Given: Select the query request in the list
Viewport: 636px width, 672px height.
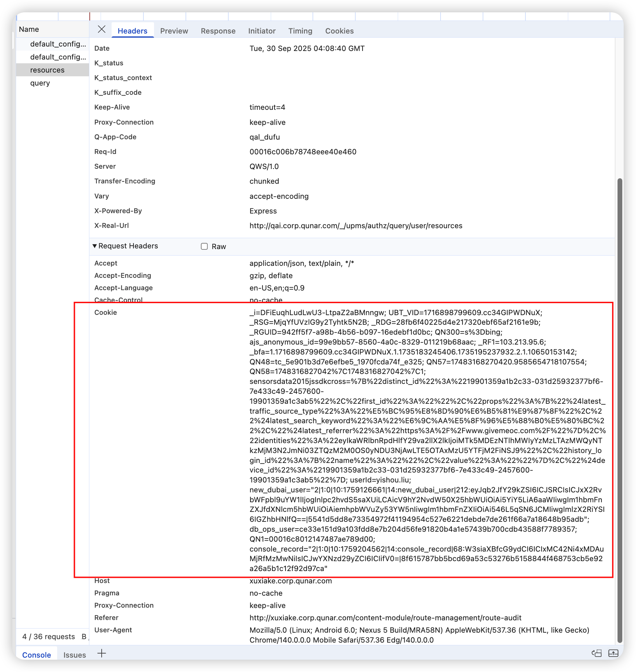Looking at the screenshot, I should coord(40,83).
